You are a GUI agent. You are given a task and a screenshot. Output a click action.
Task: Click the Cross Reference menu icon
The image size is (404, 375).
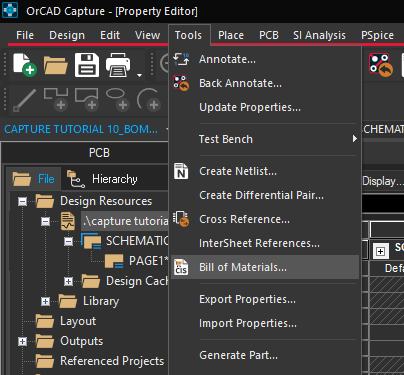(x=181, y=219)
